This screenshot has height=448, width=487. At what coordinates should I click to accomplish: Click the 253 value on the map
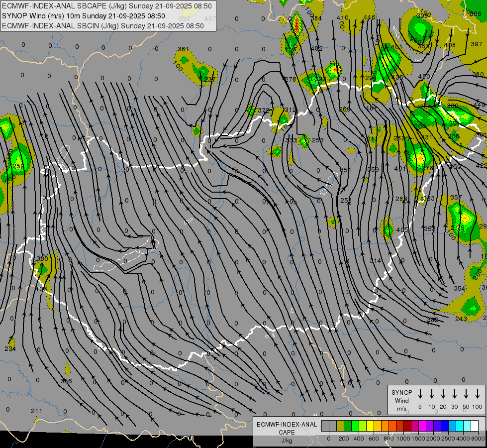[x=318, y=140]
